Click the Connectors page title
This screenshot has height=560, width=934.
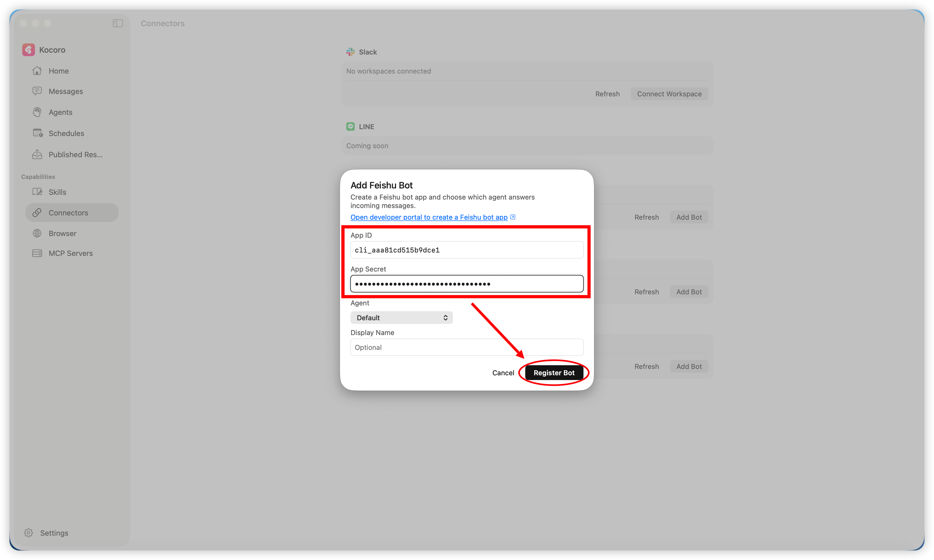[x=163, y=23]
